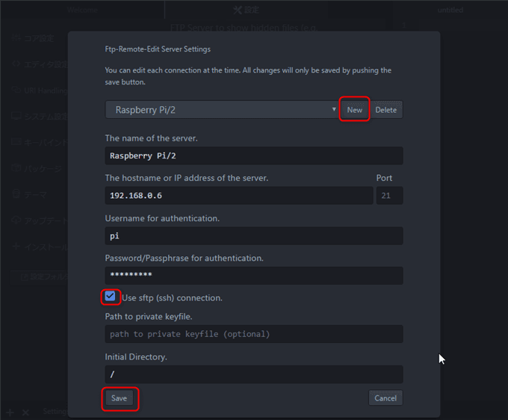This screenshot has height=420, width=508.
Task: Click the New server button
Action: (x=354, y=110)
